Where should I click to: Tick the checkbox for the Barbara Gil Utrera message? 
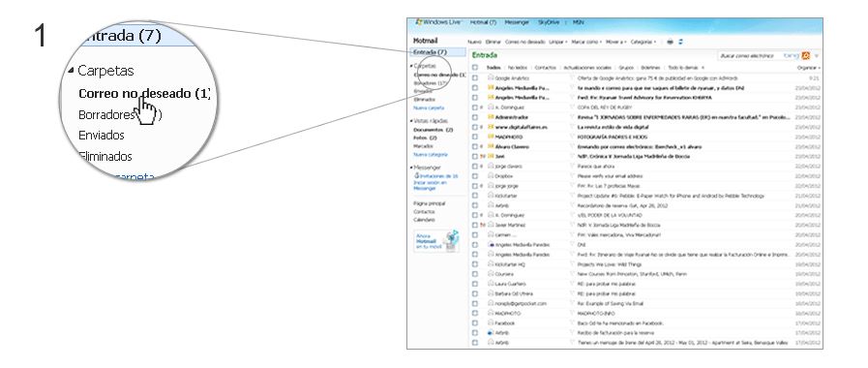pyautogui.click(x=475, y=293)
